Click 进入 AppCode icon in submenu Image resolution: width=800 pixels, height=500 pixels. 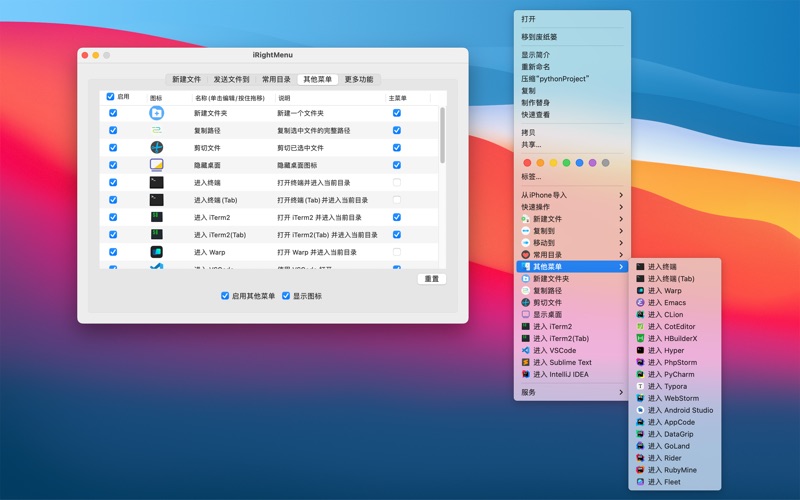click(640, 422)
